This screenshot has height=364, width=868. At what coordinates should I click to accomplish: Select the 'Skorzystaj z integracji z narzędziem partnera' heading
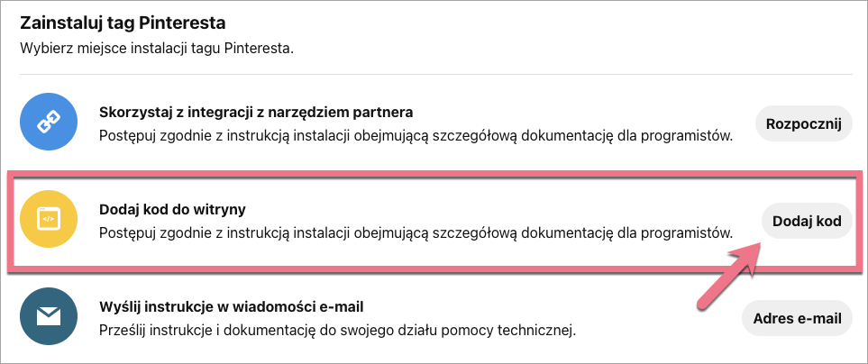tap(255, 113)
